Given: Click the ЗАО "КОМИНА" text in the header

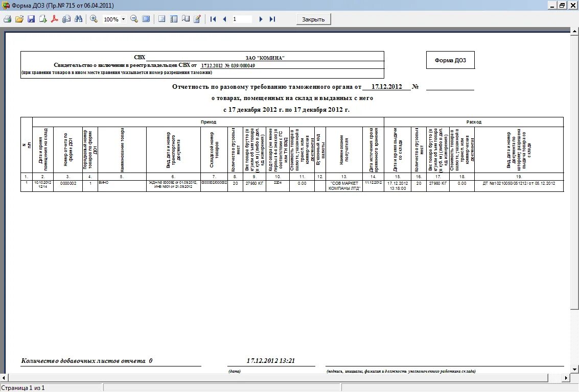Looking at the screenshot, I should (265, 58).
